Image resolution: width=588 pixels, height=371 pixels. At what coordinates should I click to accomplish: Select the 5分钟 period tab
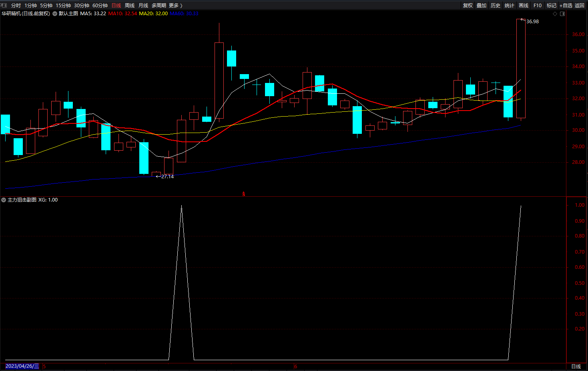(46, 5)
